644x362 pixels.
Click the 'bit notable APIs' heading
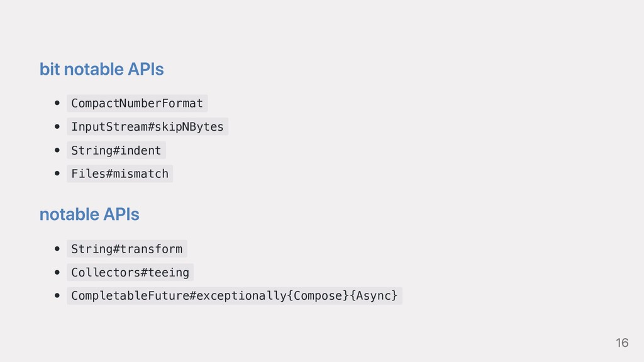coord(101,69)
